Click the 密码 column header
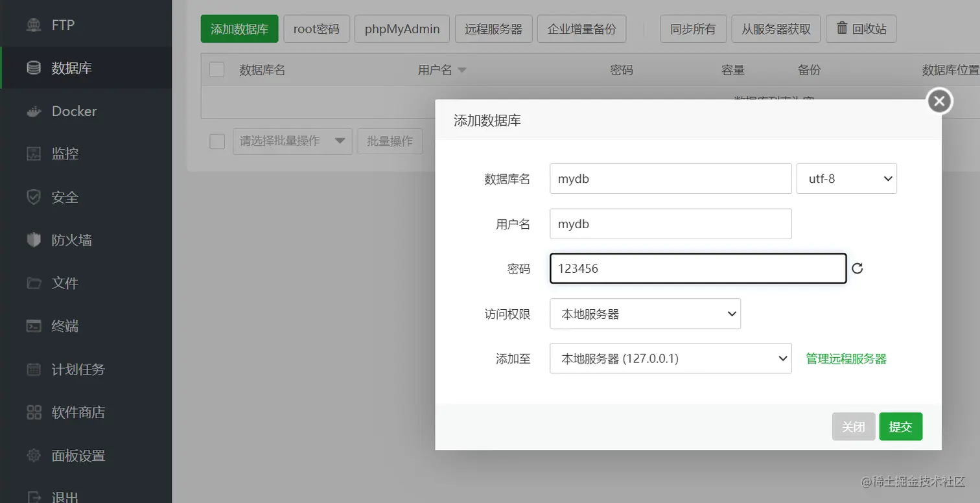Viewport: 980px width, 503px height. 622,70
